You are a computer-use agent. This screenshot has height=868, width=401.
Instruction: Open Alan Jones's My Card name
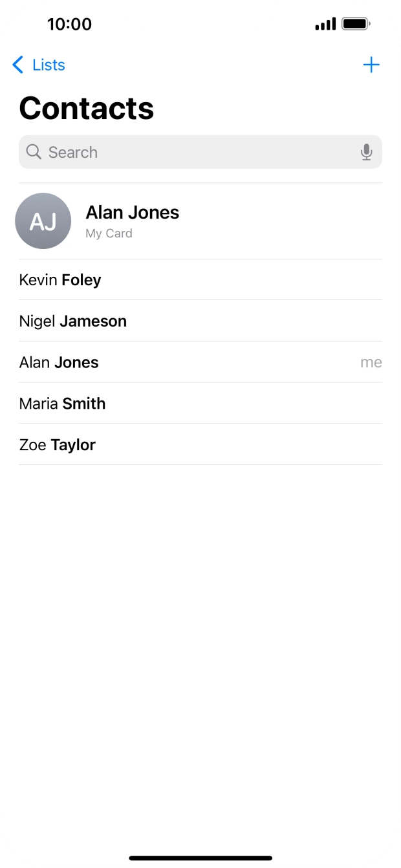[133, 212]
